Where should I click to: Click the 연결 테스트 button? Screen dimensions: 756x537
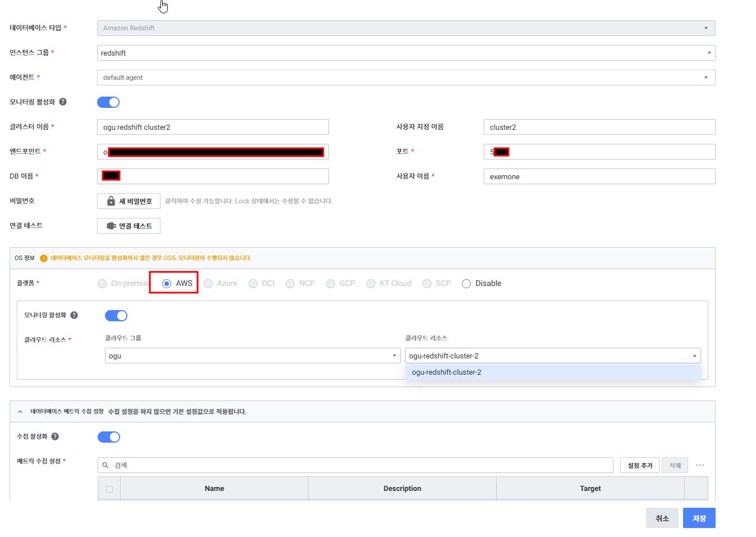pyautogui.click(x=129, y=226)
